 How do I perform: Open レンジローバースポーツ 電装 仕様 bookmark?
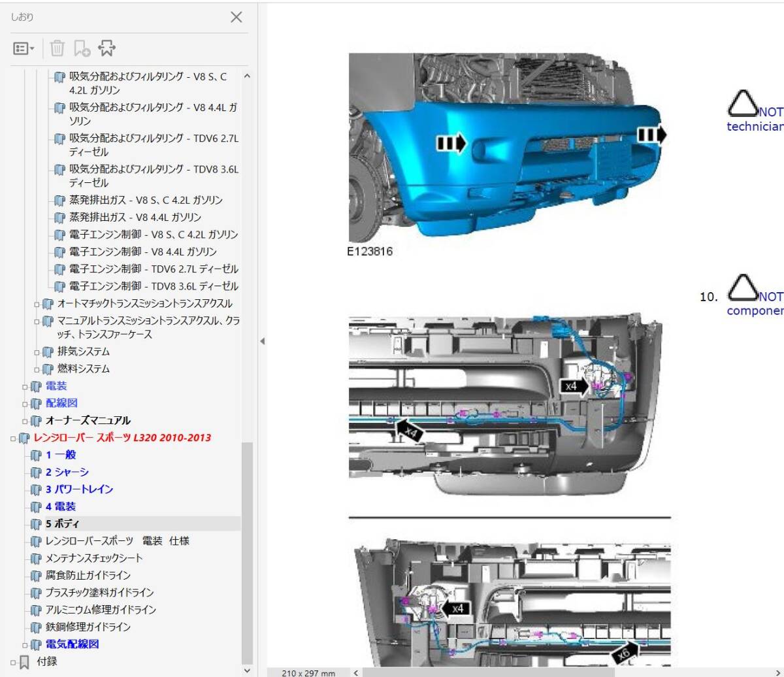117,541
